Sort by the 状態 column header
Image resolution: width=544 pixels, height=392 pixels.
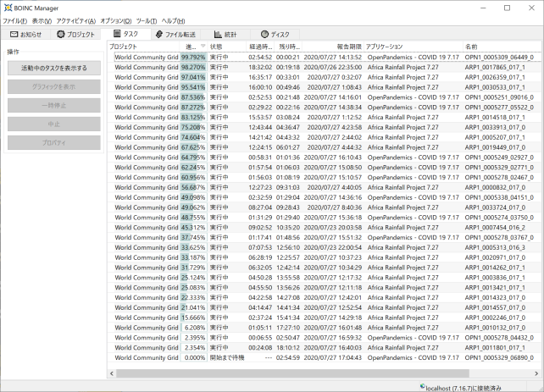point(226,47)
